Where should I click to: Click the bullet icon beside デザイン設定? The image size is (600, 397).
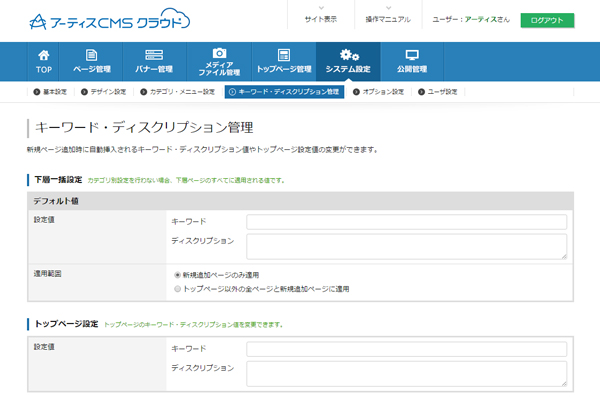point(84,92)
